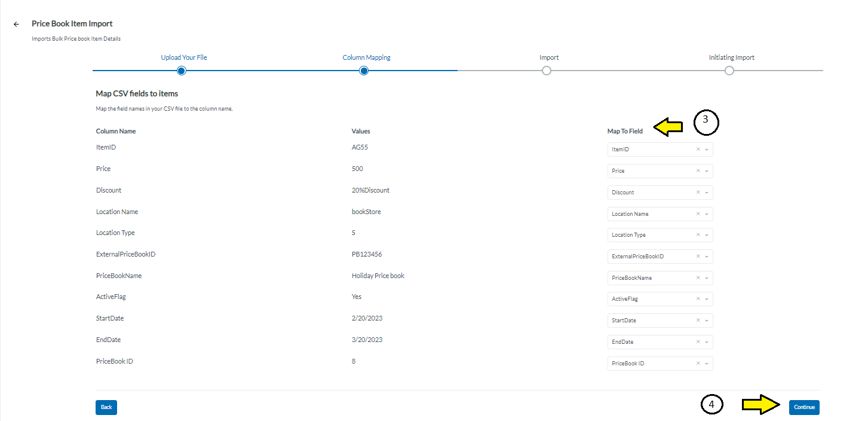Click the Column Name header
The height and width of the screenshot is (421, 868).
116,131
